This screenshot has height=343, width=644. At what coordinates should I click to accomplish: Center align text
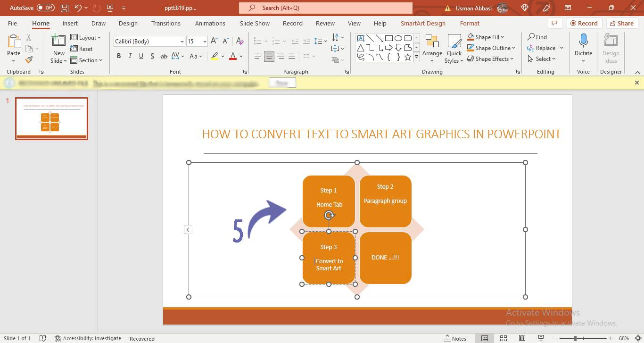pyautogui.click(x=269, y=56)
